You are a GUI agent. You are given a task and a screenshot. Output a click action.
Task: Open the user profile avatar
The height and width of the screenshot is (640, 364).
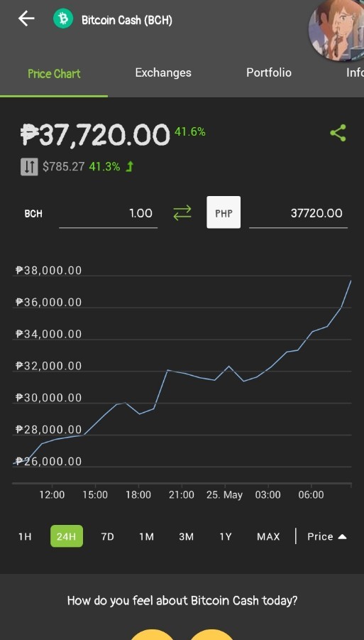click(338, 28)
